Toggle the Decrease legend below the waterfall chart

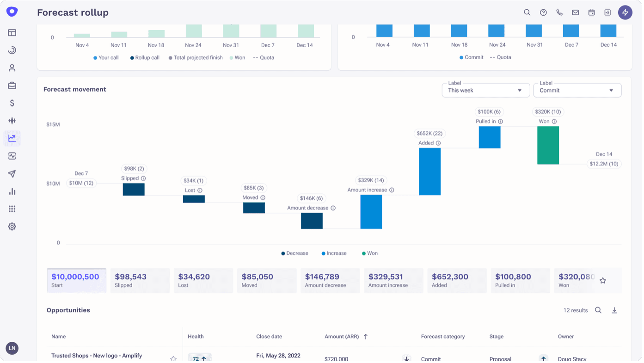coord(295,253)
